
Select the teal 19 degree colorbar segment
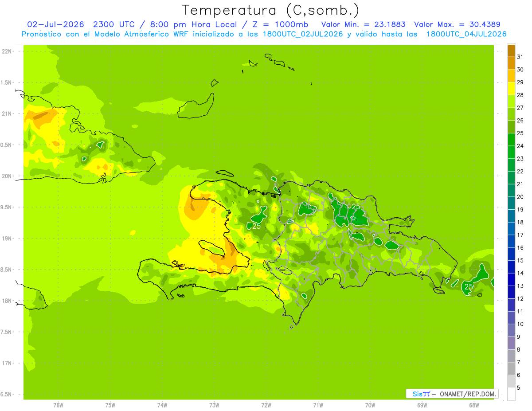[511, 204]
